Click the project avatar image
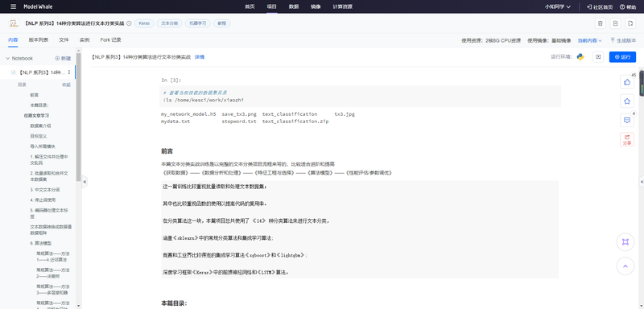 14,23
